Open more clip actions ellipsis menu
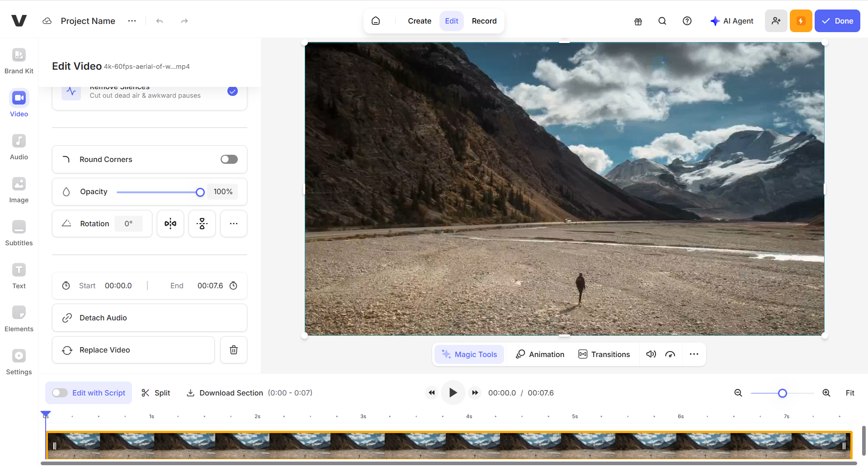The image size is (868, 467). click(x=694, y=354)
